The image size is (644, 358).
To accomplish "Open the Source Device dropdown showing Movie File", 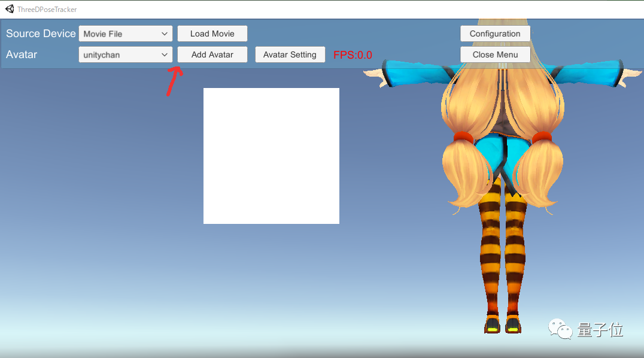I will [x=125, y=34].
